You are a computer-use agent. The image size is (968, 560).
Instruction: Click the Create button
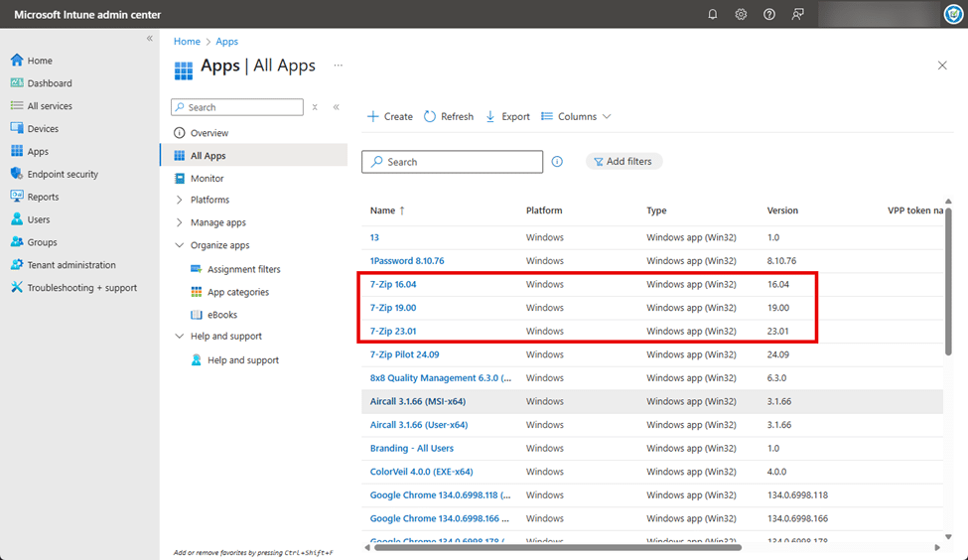pyautogui.click(x=390, y=117)
